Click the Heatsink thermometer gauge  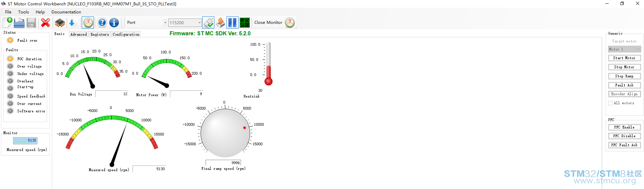(x=268, y=64)
